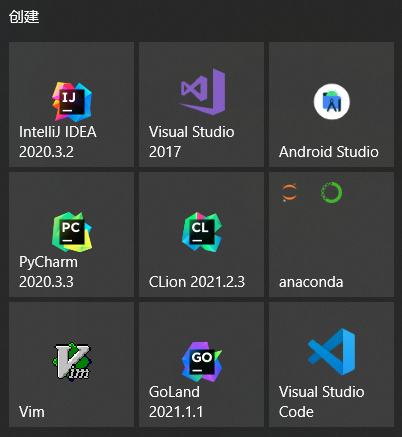Launch IntelliJ IDEA via its IJ icon

point(72,102)
